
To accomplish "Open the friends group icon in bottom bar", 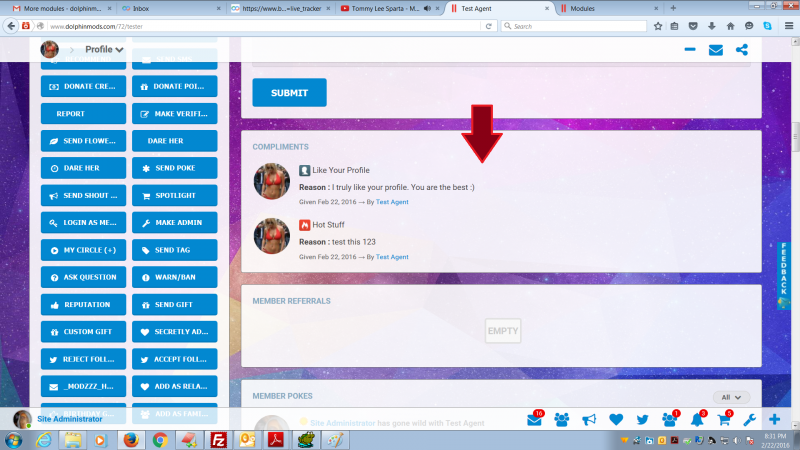I will 562,420.
